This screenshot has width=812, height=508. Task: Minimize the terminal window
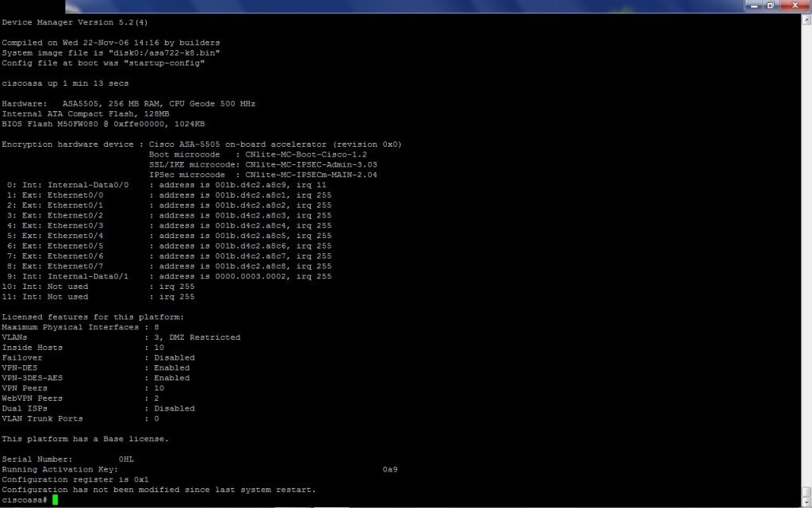pyautogui.click(x=754, y=6)
